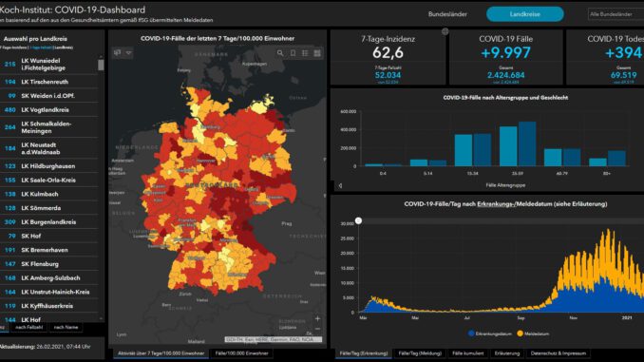This screenshot has width=644, height=362.
Task: Toggle the Meldedatum legend series
Action: 533,333
